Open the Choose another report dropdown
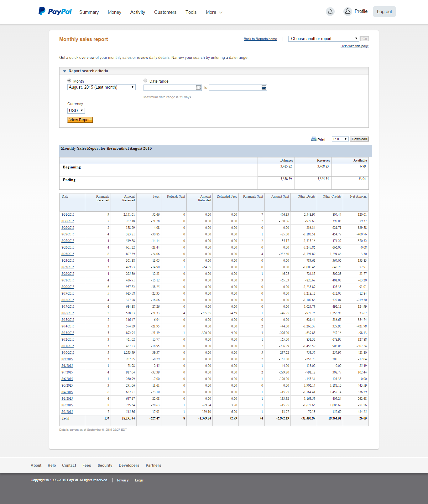Viewport: 428px width, 504px height. (x=323, y=39)
